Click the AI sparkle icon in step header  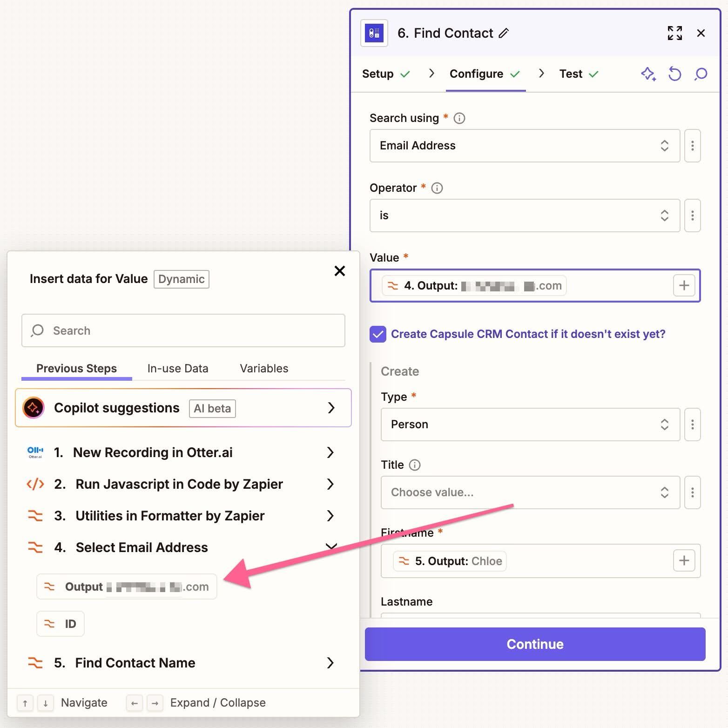(648, 74)
